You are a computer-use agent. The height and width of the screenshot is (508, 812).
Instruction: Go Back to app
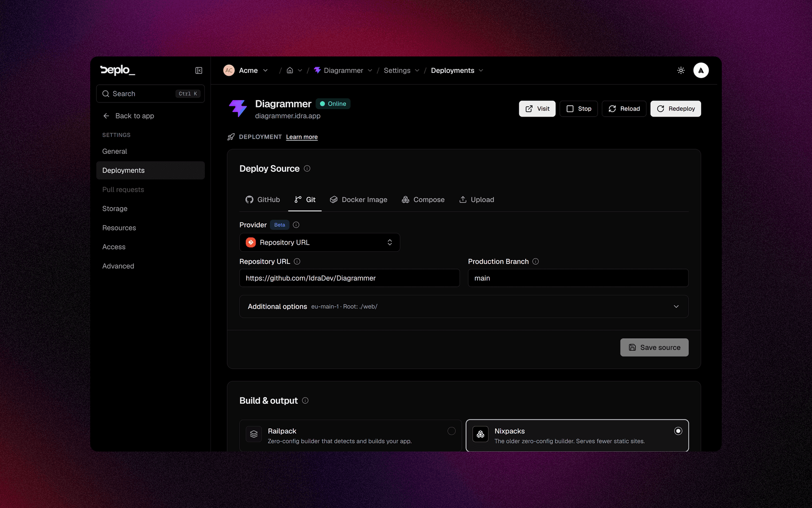point(128,116)
